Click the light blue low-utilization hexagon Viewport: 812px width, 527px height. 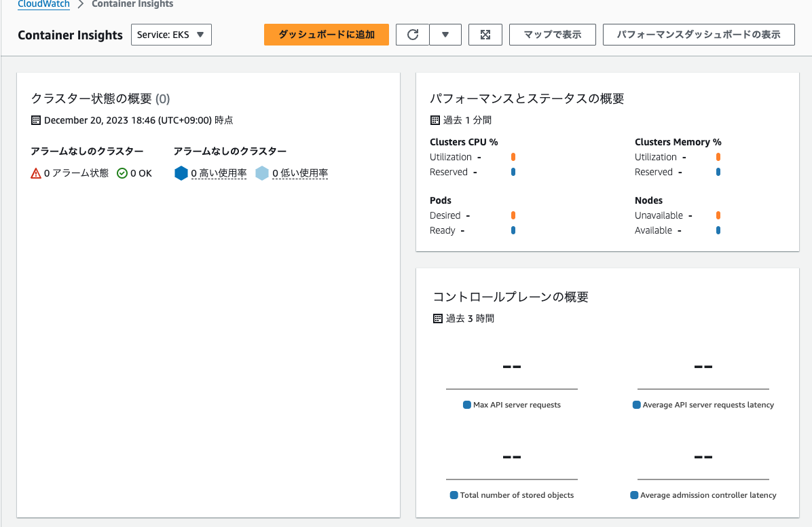pyautogui.click(x=262, y=173)
